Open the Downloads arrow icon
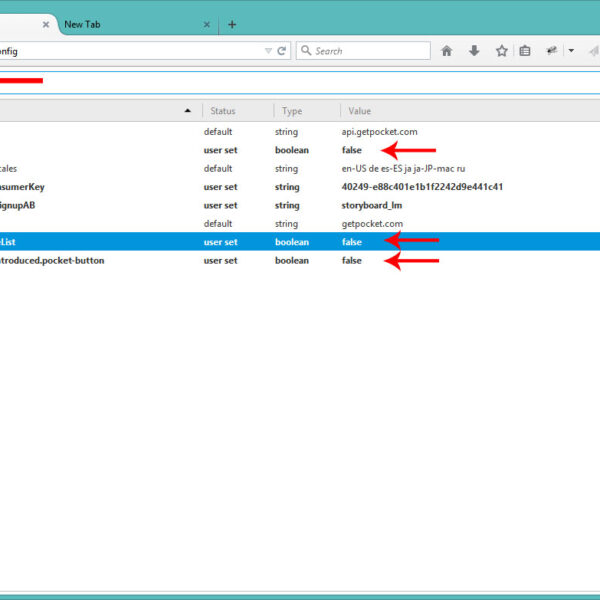 tap(473, 51)
